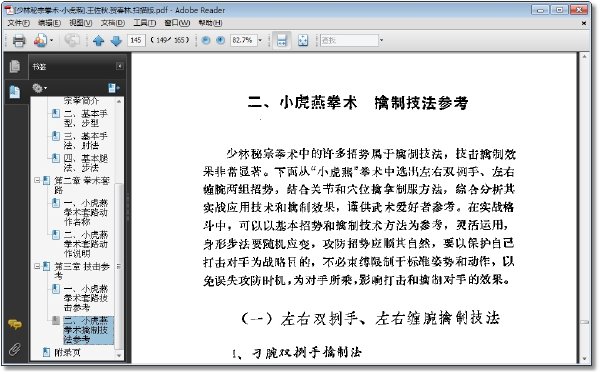
Task: Open the comments panel icon
Action: tap(15, 325)
